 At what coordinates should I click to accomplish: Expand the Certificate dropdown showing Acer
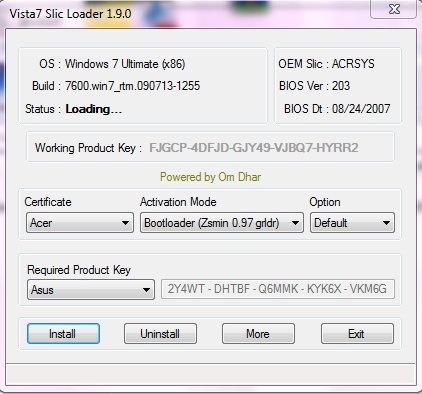pos(80,223)
